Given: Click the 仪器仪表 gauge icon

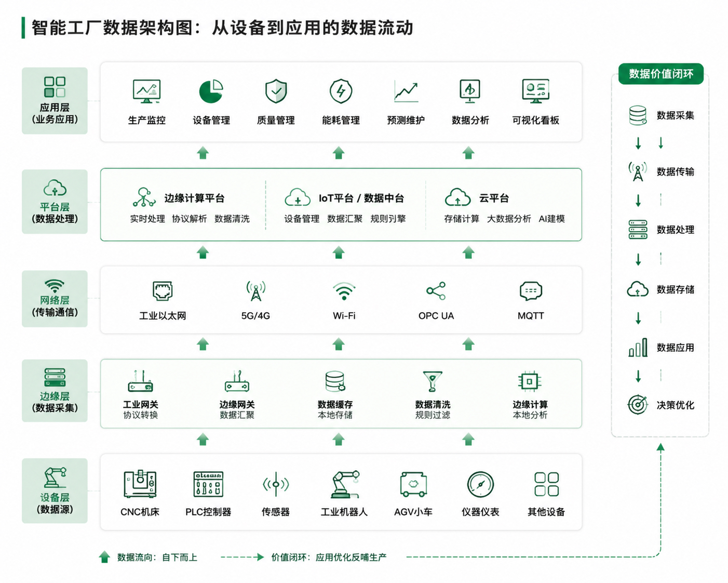Looking at the screenshot, I should click(x=480, y=484).
